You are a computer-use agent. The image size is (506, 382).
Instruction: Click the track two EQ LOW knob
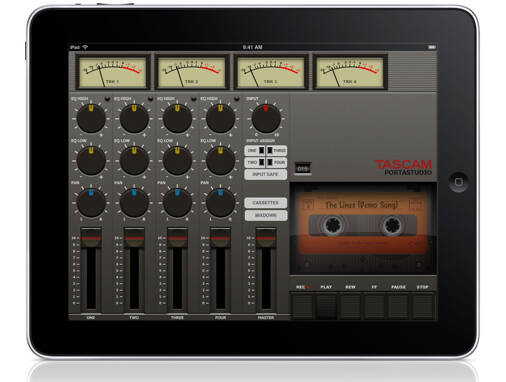(134, 161)
